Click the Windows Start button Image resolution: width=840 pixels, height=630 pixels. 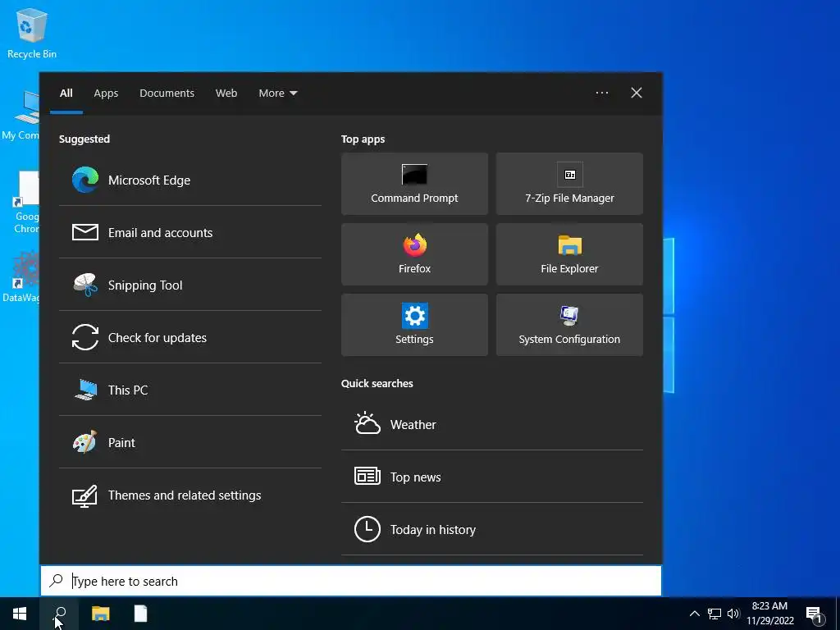pyautogui.click(x=20, y=614)
